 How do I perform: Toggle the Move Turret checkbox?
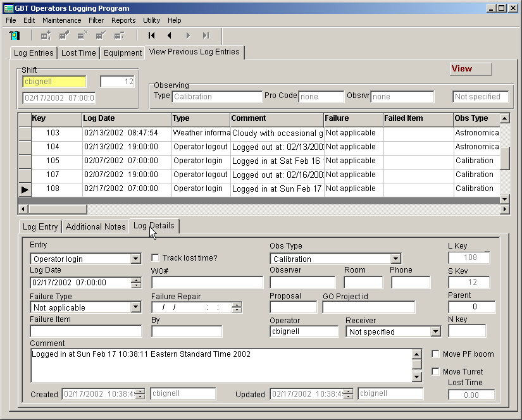(x=435, y=372)
